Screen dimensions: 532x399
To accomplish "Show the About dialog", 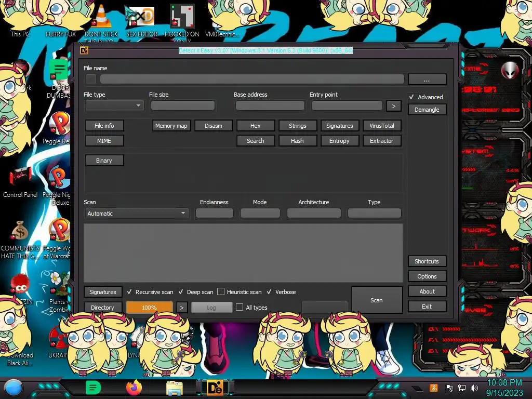I will click(427, 291).
